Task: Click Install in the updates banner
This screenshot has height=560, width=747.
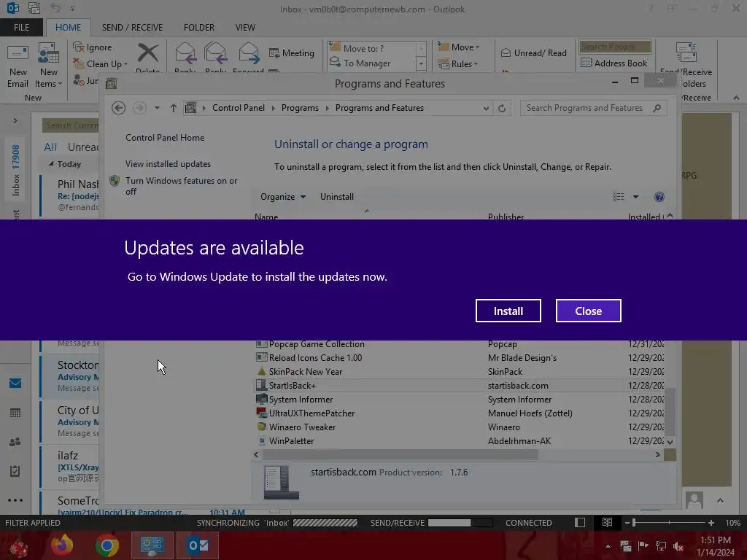Action: click(508, 311)
